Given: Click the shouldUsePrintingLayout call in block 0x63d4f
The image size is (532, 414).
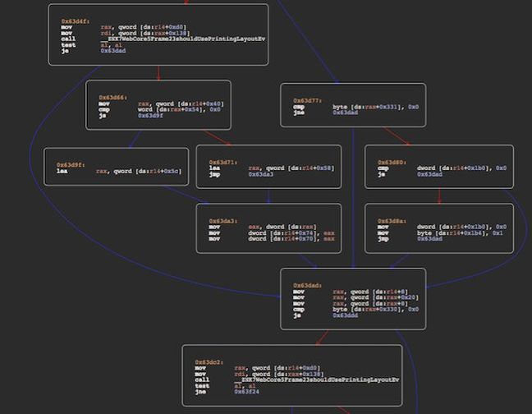Looking at the screenshot, I should pos(183,39).
